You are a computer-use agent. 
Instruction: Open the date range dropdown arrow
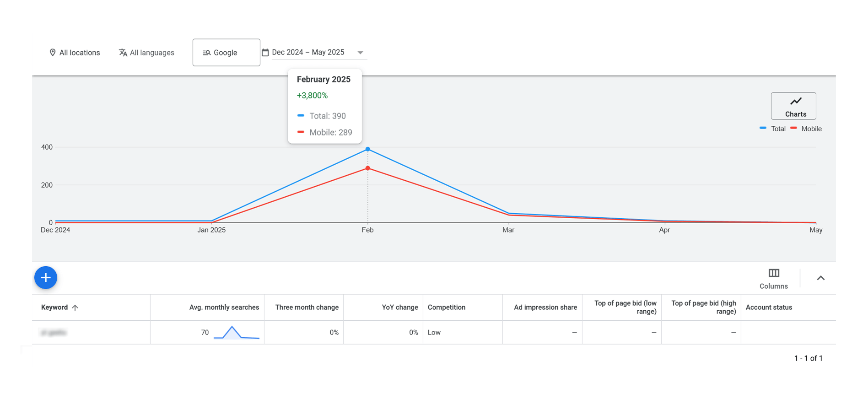click(360, 53)
